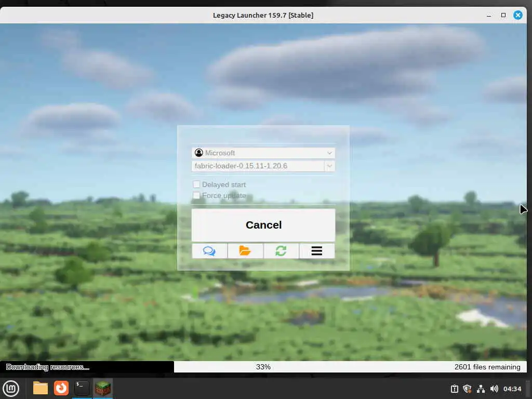This screenshot has width=532, height=399.
Task: Minimize the Legacy Launcher window
Action: [489, 15]
